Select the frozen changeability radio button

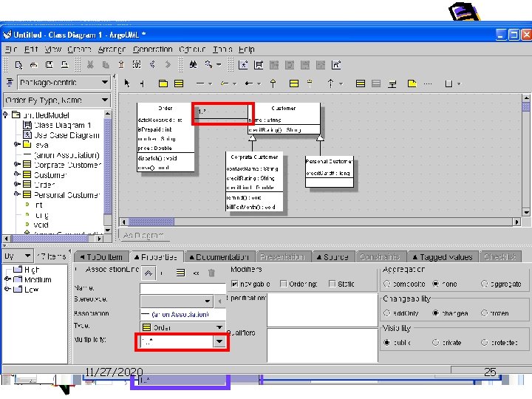click(485, 313)
